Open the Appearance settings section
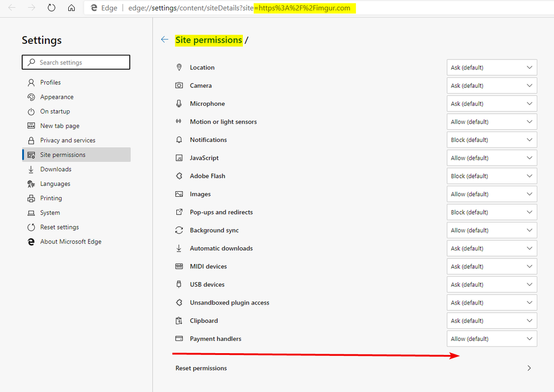Image resolution: width=554 pixels, height=392 pixels. [77, 97]
